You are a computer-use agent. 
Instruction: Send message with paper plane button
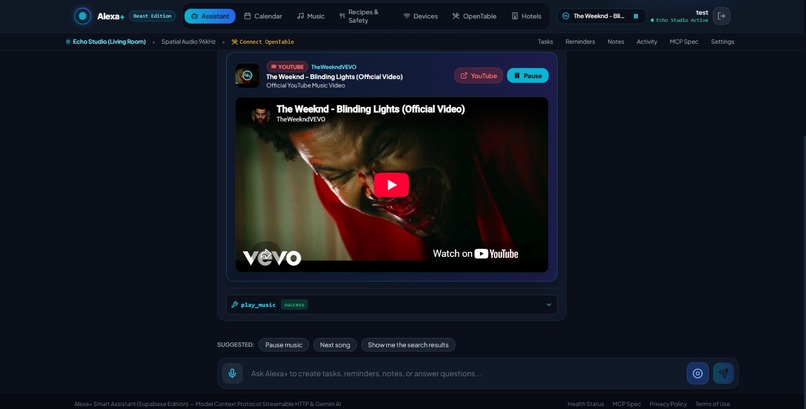[x=723, y=373]
